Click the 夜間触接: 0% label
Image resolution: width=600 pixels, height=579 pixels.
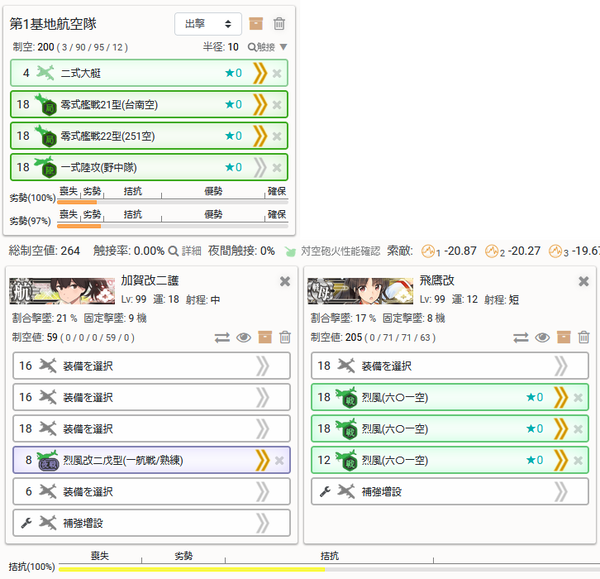pos(241,251)
